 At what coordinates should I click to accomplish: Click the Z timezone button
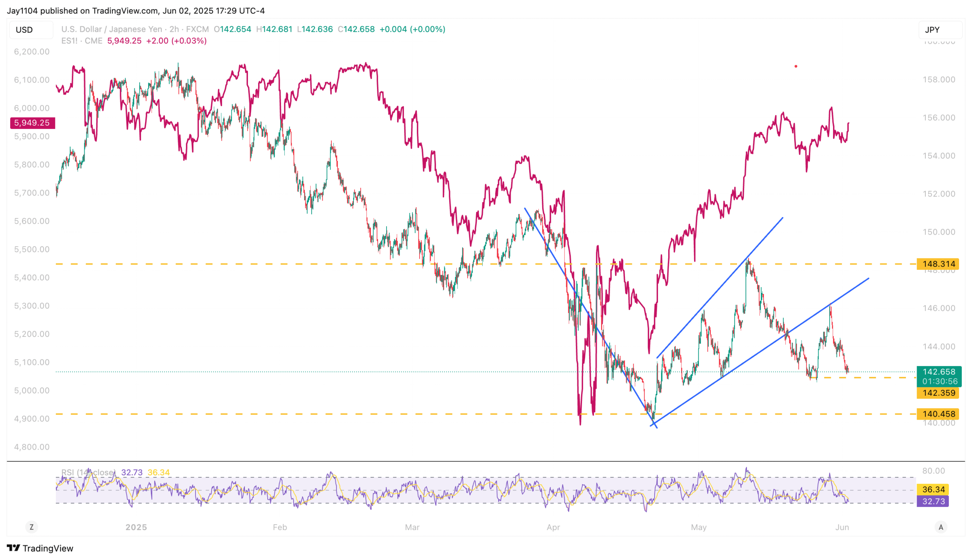(x=32, y=527)
